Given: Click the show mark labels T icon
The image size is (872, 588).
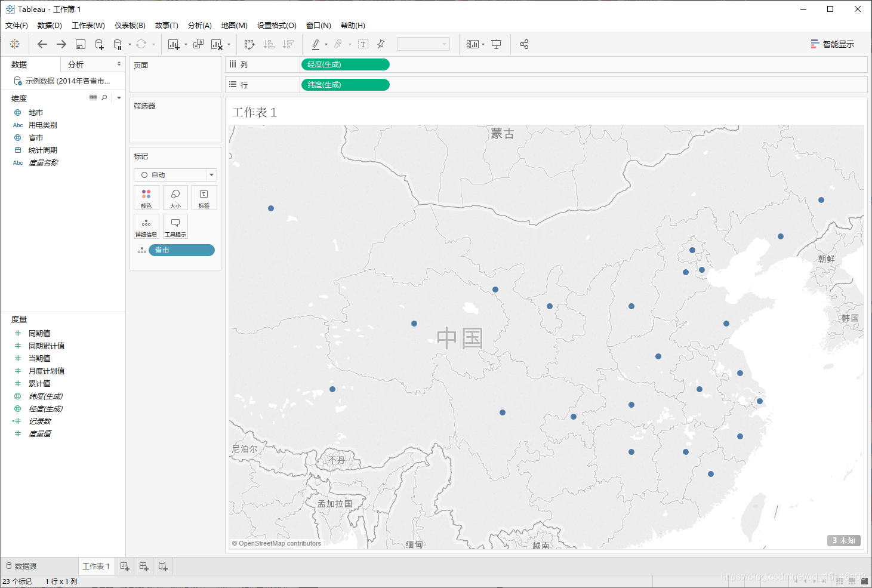Looking at the screenshot, I should point(363,44).
